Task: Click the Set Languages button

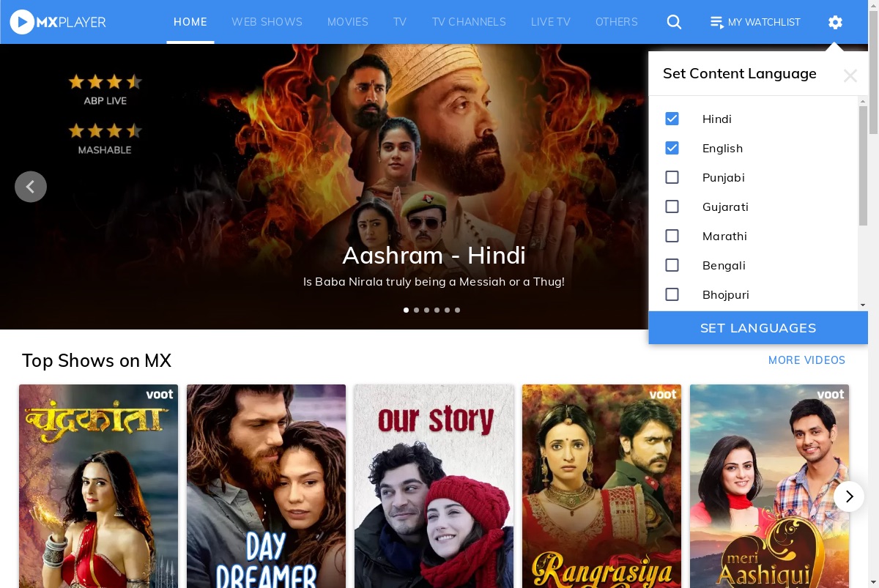Action: pyautogui.click(x=758, y=328)
